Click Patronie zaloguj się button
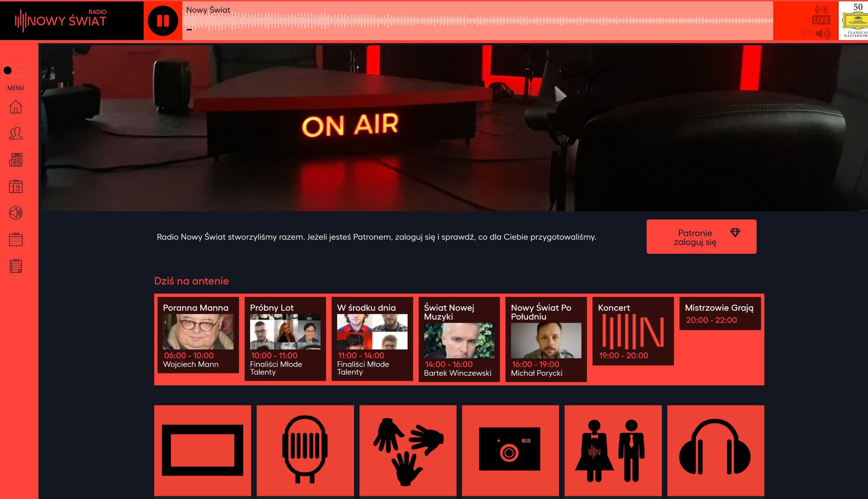This screenshot has height=499, width=868. (x=701, y=237)
